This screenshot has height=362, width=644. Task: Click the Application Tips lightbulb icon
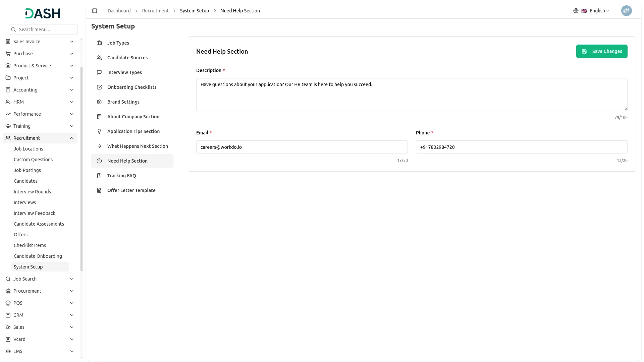pyautogui.click(x=99, y=131)
